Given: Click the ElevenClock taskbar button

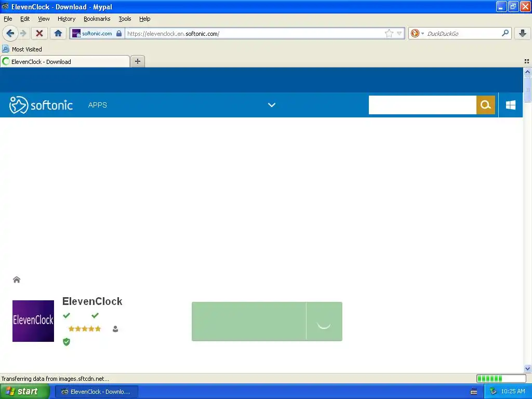Looking at the screenshot, I should pos(97,392).
